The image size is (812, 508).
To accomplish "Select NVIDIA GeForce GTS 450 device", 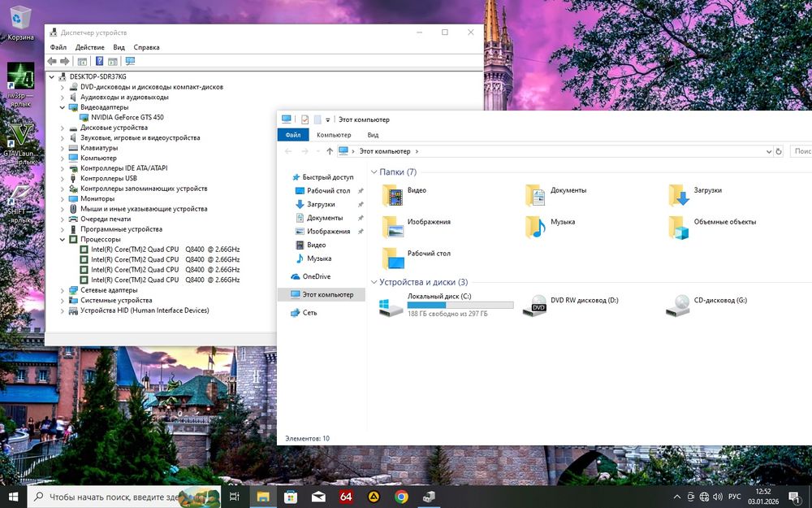I will [127, 117].
